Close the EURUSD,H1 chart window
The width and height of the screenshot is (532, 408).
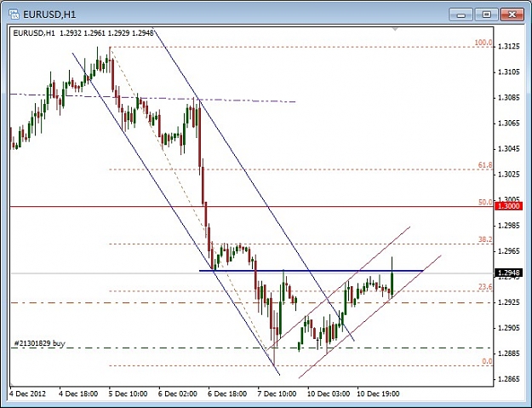tap(512, 15)
